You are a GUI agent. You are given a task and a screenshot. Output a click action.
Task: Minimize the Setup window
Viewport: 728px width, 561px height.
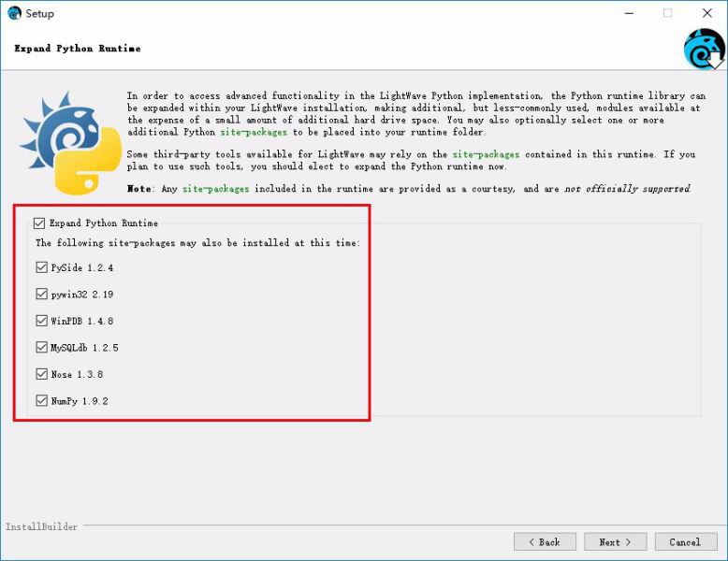pos(629,13)
